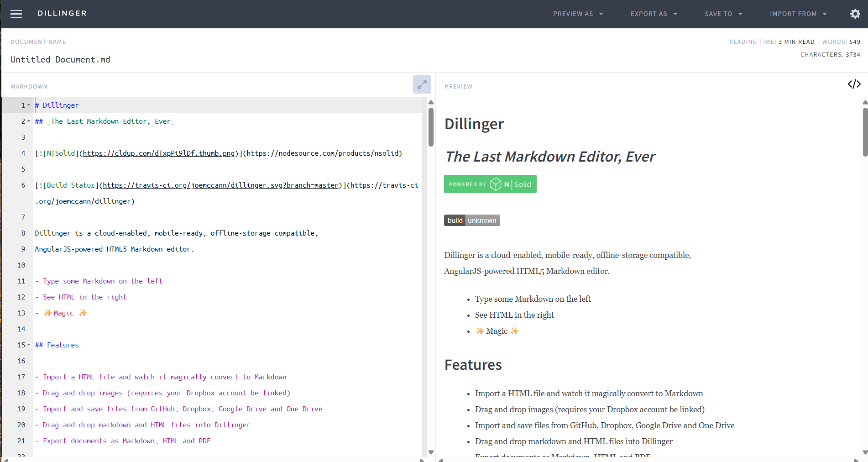The image size is (868, 462).
Task: Toggle zen mode expand icon
Action: click(422, 84)
